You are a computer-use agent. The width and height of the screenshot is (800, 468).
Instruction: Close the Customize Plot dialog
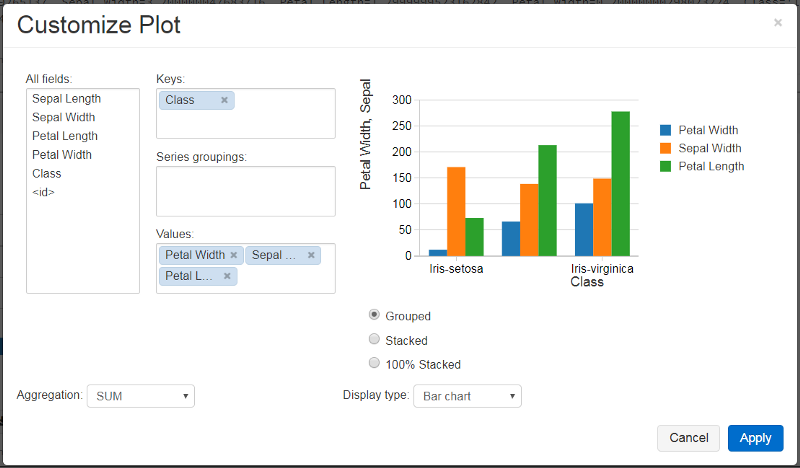[x=778, y=22]
